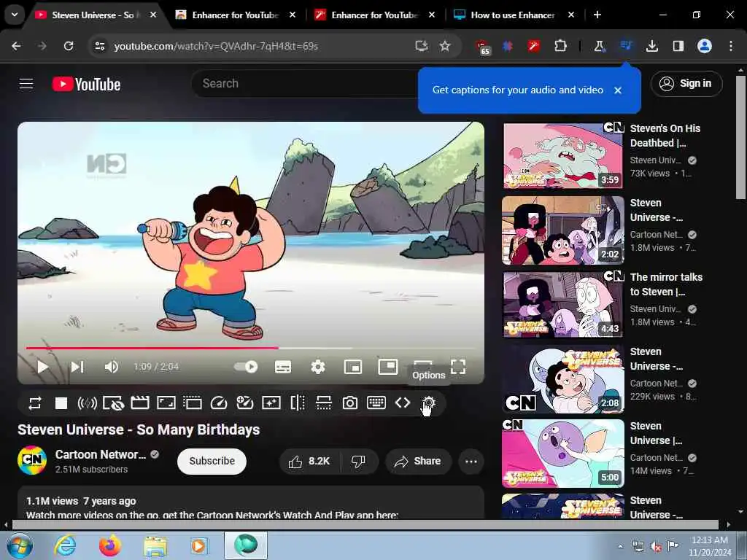Open the Chrome downloads icon

(x=651, y=46)
